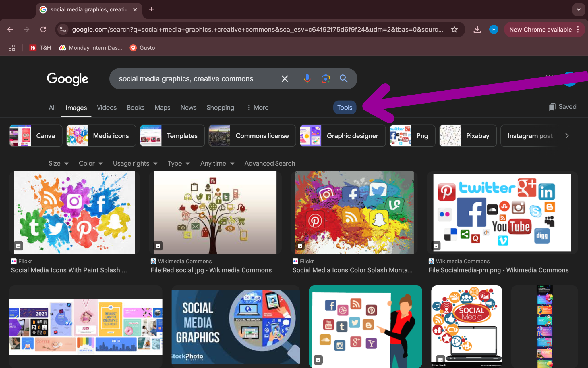Image resolution: width=588 pixels, height=368 pixels.
Task: Open site information icon in address bar
Action: (x=63, y=29)
